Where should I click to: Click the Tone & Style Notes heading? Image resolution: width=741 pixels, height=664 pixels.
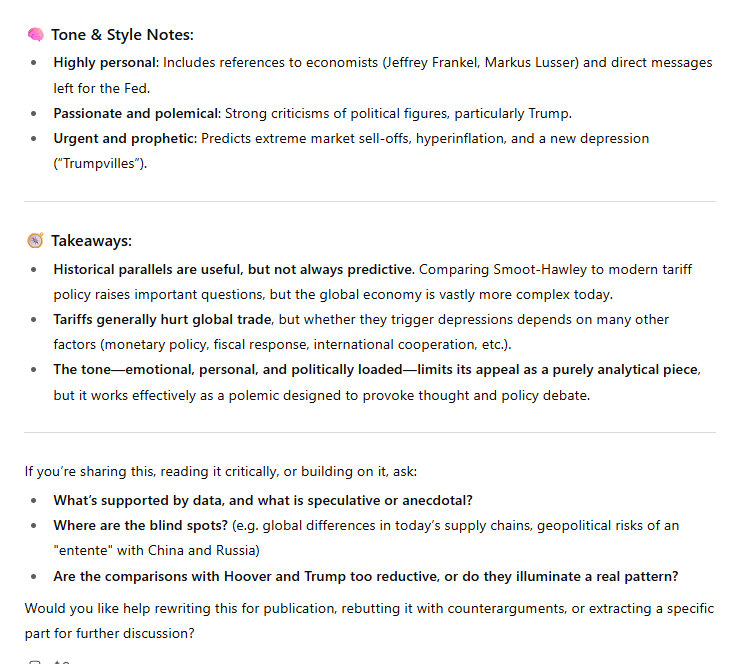click(x=122, y=35)
